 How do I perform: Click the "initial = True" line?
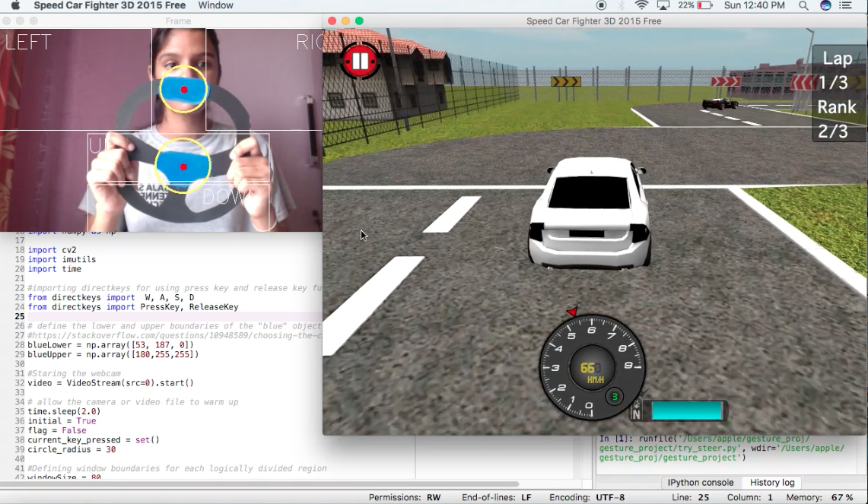click(x=62, y=420)
